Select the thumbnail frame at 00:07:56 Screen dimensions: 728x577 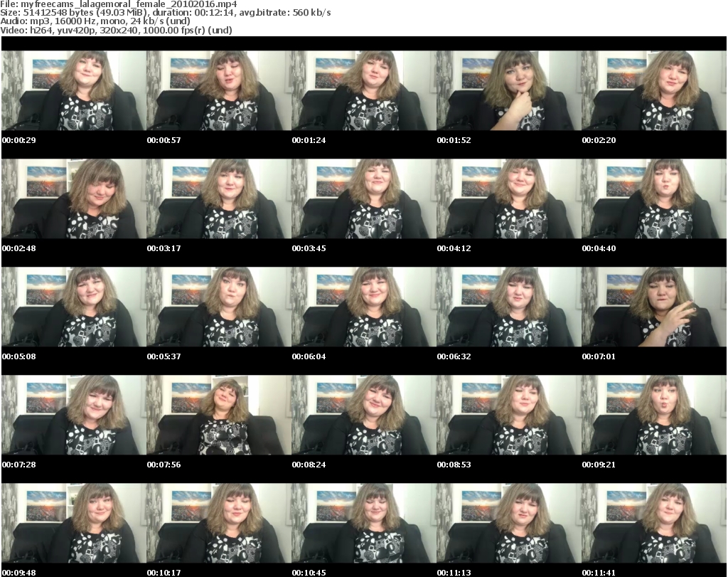click(x=219, y=415)
